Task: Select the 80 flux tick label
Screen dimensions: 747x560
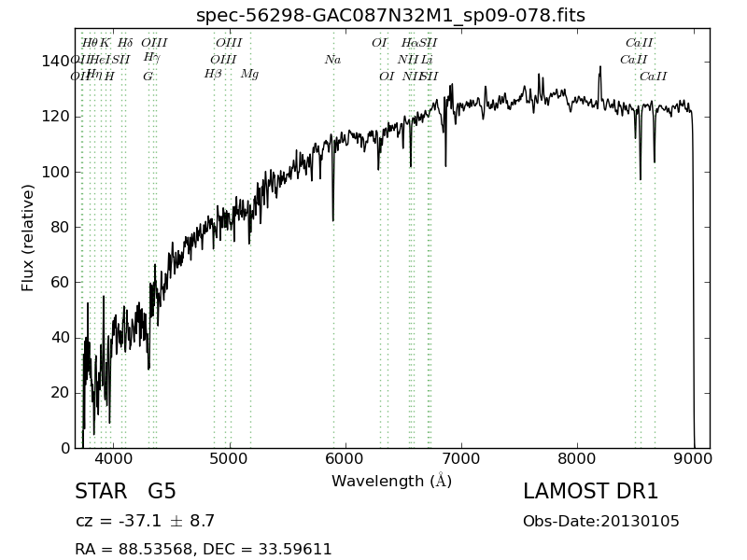Action: tap(61, 227)
